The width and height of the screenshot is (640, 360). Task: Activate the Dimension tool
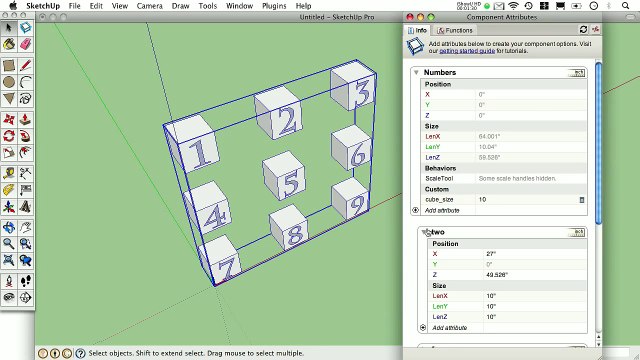[25, 173]
